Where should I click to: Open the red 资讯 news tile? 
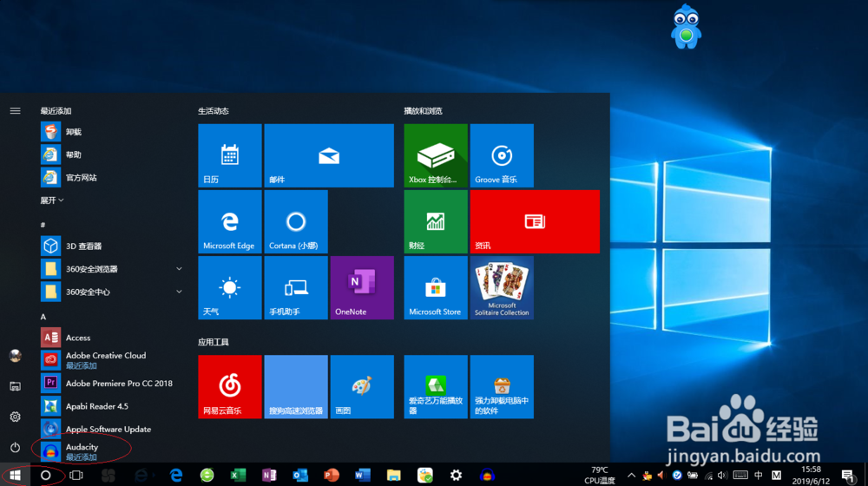pyautogui.click(x=535, y=221)
